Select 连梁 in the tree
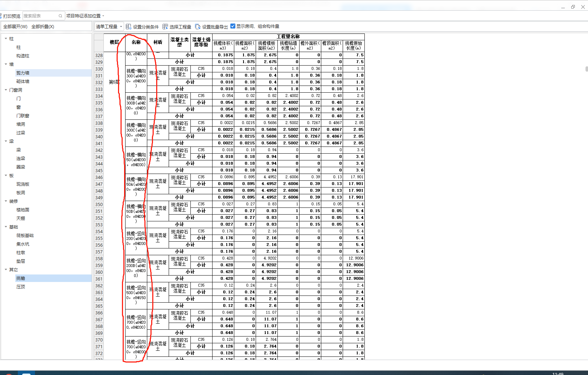The height and width of the screenshot is (375, 588). [x=21, y=159]
